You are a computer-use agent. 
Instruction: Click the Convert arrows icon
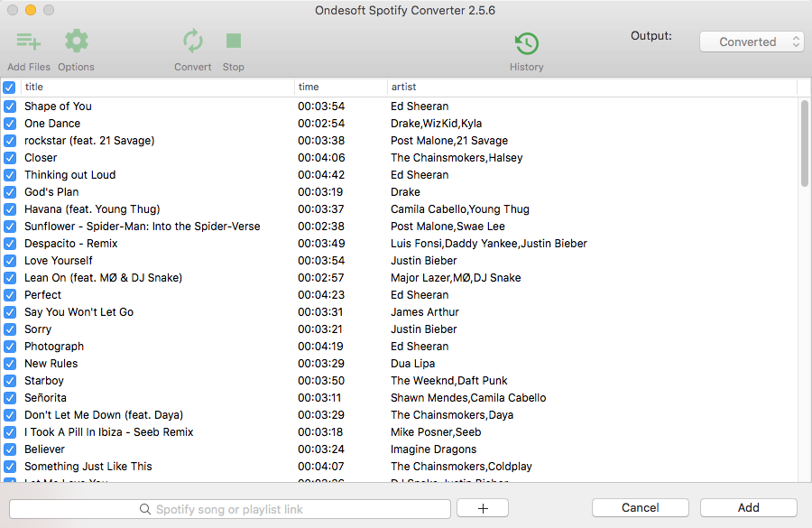[x=193, y=41]
